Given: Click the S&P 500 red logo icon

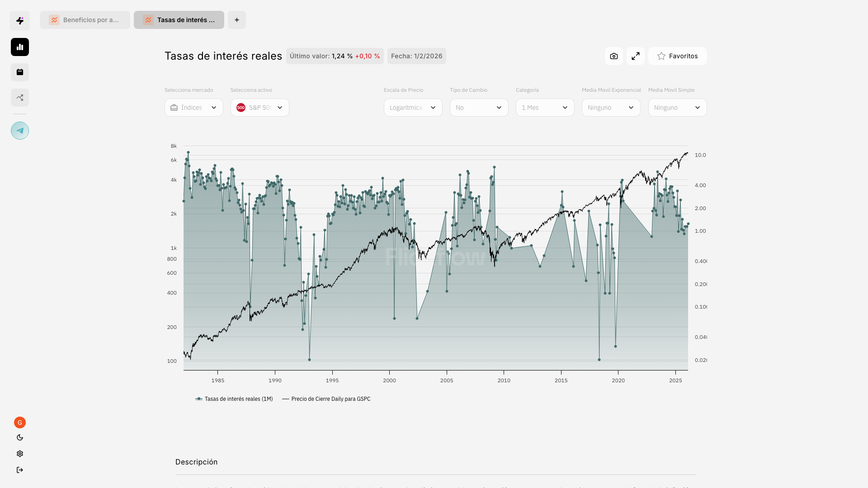Looking at the screenshot, I should click(241, 108).
